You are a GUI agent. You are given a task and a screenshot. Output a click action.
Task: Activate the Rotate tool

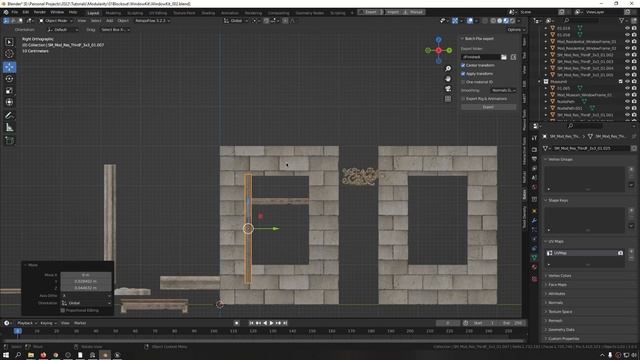click(x=9, y=79)
